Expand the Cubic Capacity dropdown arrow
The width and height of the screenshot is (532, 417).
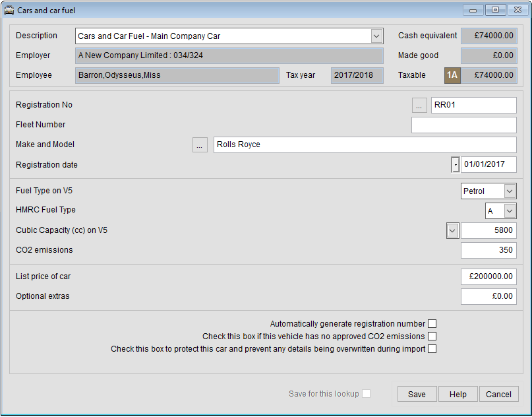click(452, 230)
